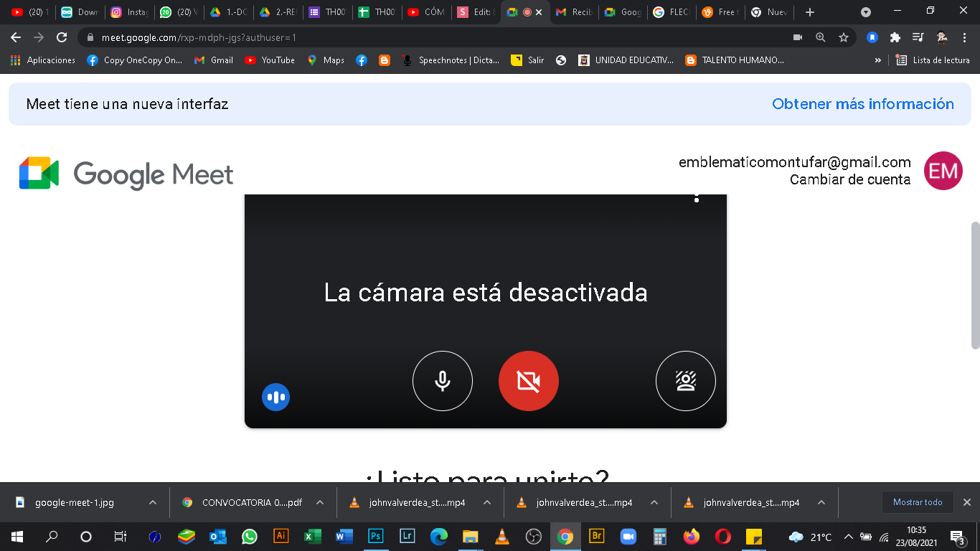Open more options three-dot menu on preview
This screenshot has width=980, height=551.
[x=696, y=198]
